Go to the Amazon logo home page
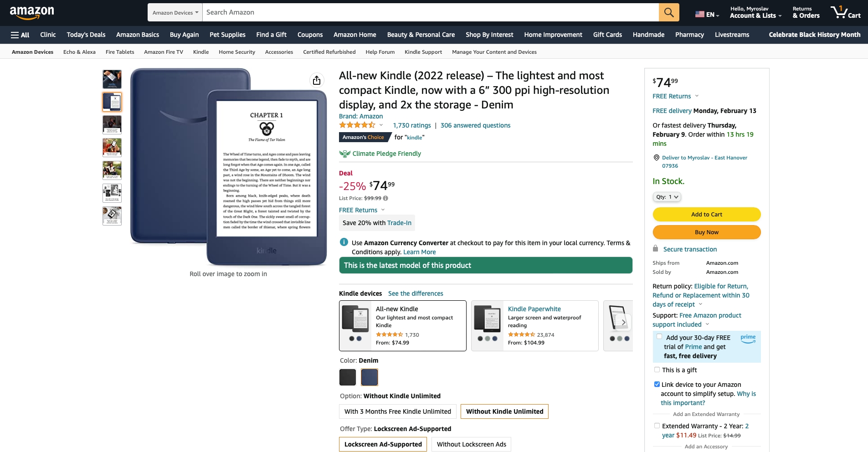 click(x=32, y=13)
